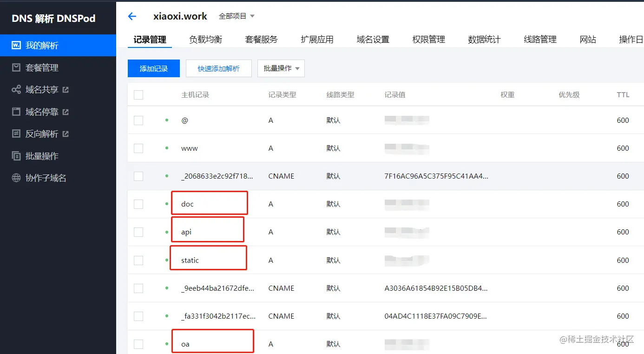Switch to the 套餐服务 tab
This screenshot has width=644, height=354.
pyautogui.click(x=261, y=40)
